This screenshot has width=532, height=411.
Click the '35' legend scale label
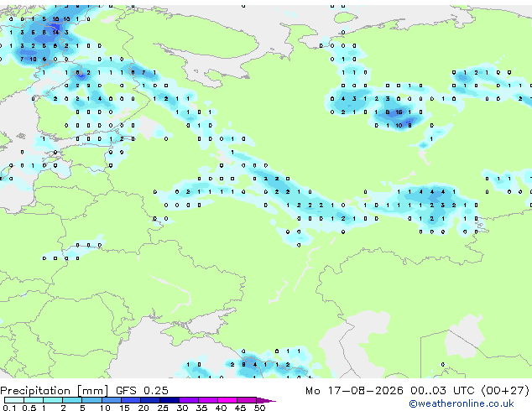click(201, 408)
